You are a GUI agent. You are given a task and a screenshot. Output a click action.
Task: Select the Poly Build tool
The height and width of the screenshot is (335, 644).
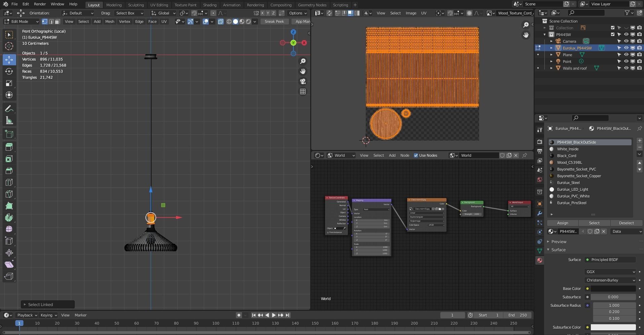[x=9, y=206]
